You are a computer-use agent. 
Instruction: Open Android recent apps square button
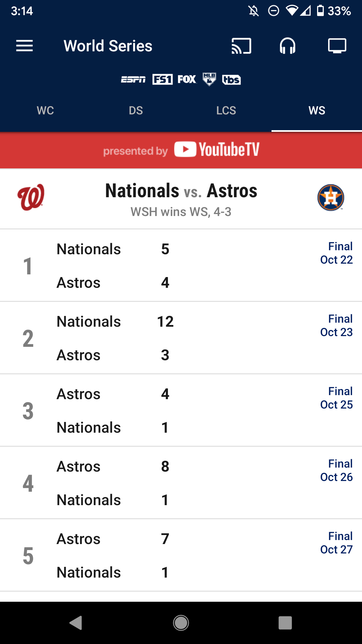pyautogui.click(x=285, y=623)
